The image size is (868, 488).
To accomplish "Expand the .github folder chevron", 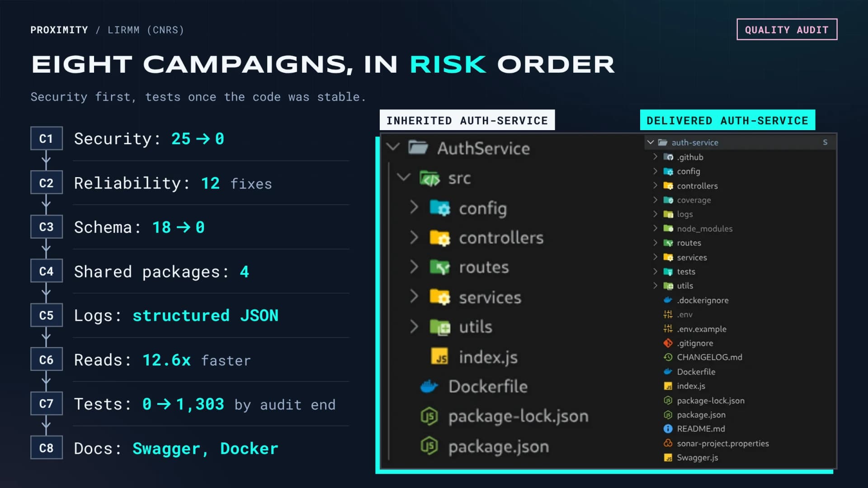I will (655, 156).
